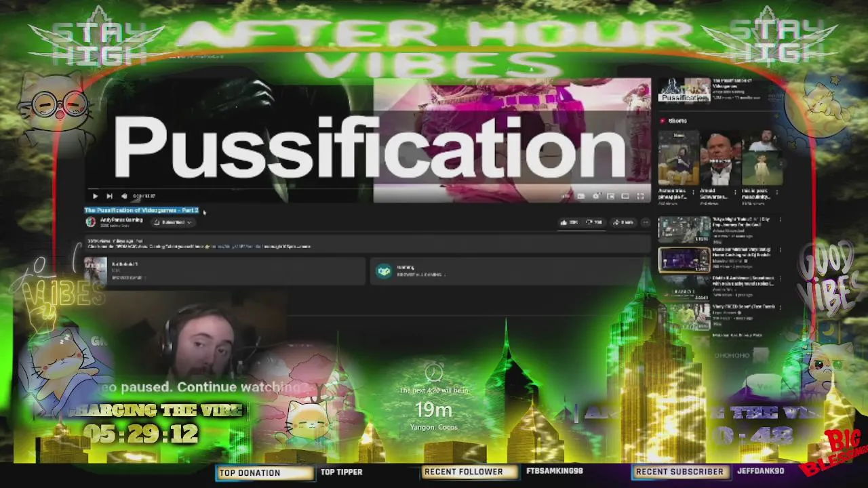Expand the video description box
868x488 pixels.
pos(366,243)
